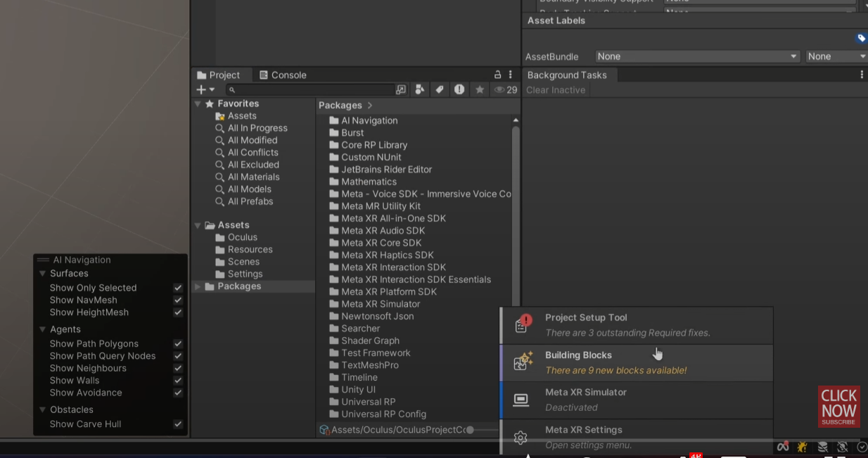Click the Clear Inactive button
The image size is (868, 458).
[x=556, y=90]
